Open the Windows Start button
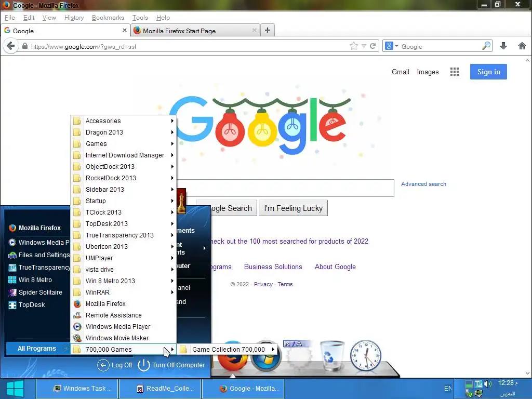The width and height of the screenshot is (532, 399). click(15, 389)
